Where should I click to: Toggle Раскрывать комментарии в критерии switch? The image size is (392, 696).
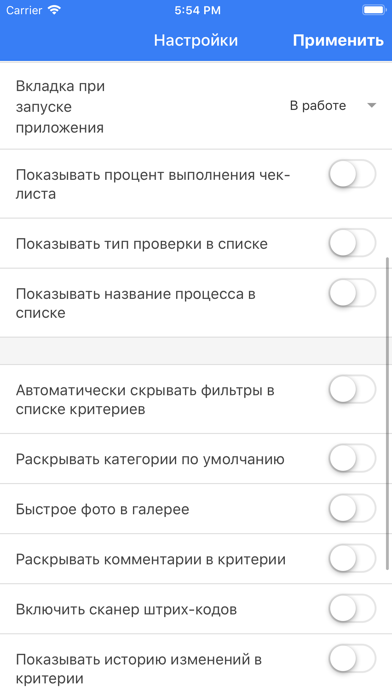pos(352,559)
